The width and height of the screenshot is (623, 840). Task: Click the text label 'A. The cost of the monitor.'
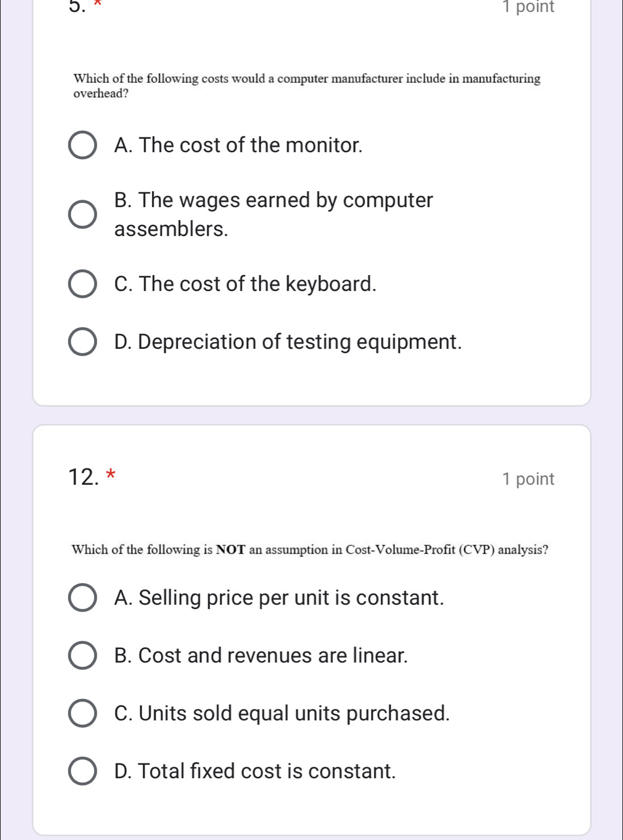point(238,146)
